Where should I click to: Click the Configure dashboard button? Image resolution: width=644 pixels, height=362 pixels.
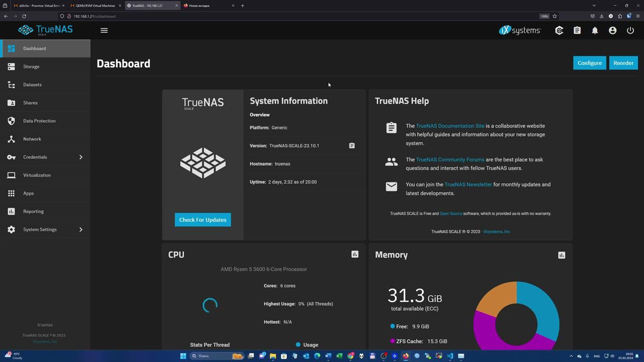pyautogui.click(x=590, y=63)
